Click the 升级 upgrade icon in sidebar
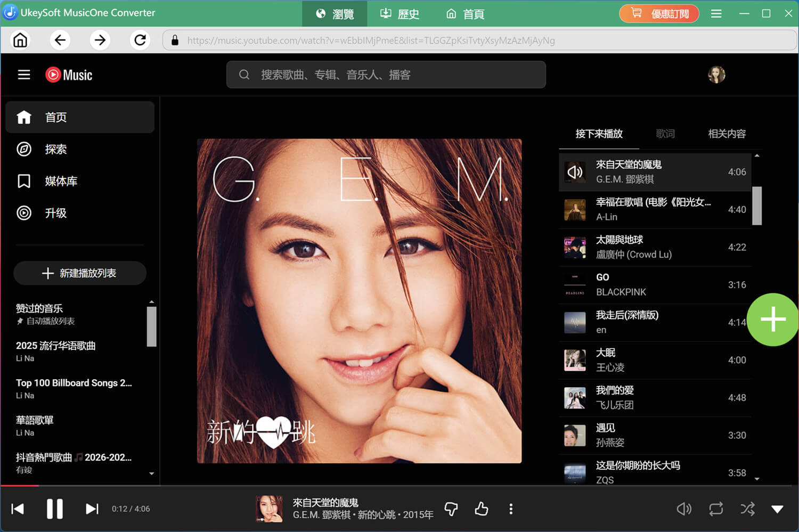This screenshot has width=799, height=532. pyautogui.click(x=24, y=213)
